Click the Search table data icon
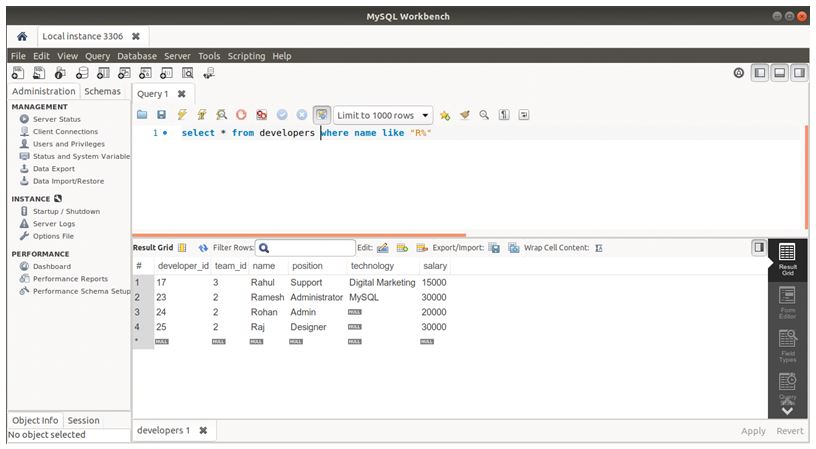The height and width of the screenshot is (449, 816). (188, 73)
